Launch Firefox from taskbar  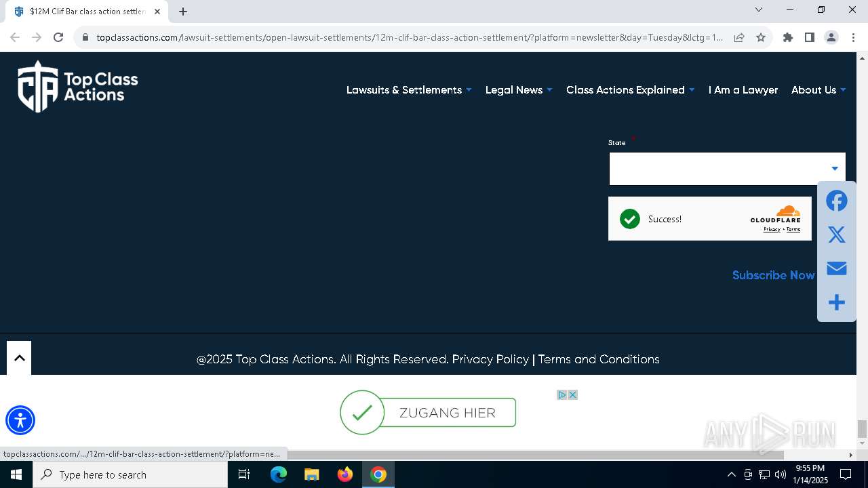point(345,474)
